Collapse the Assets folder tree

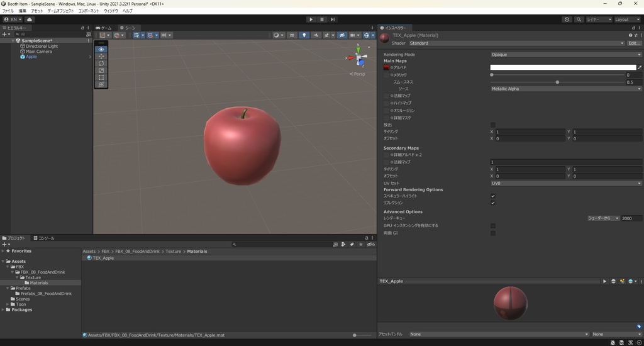(3, 261)
